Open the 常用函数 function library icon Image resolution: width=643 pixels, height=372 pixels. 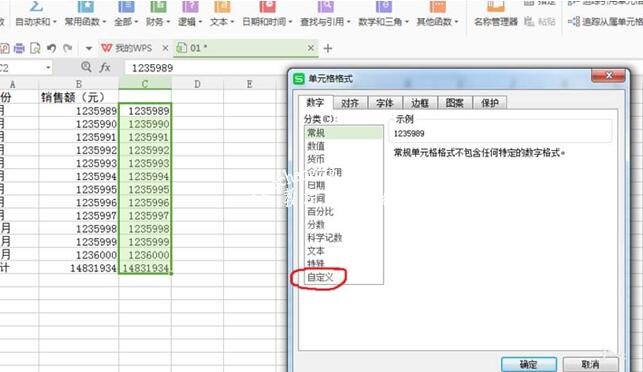pyautogui.click(x=85, y=6)
